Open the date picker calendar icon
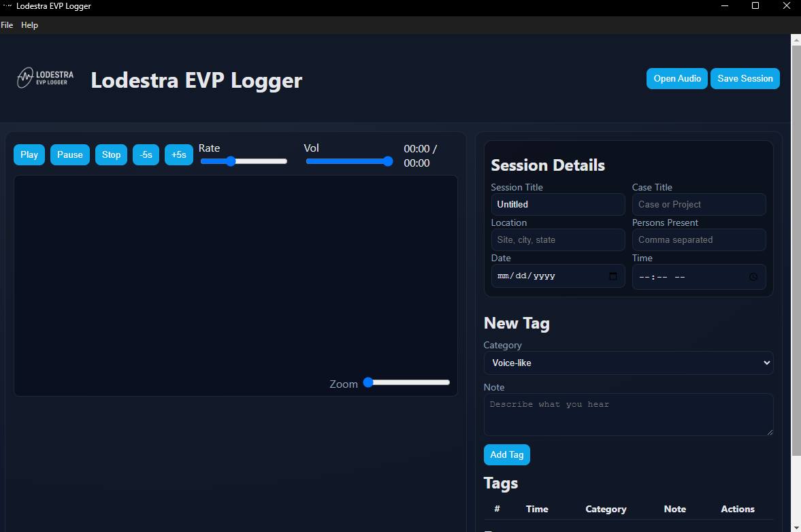 coord(612,276)
